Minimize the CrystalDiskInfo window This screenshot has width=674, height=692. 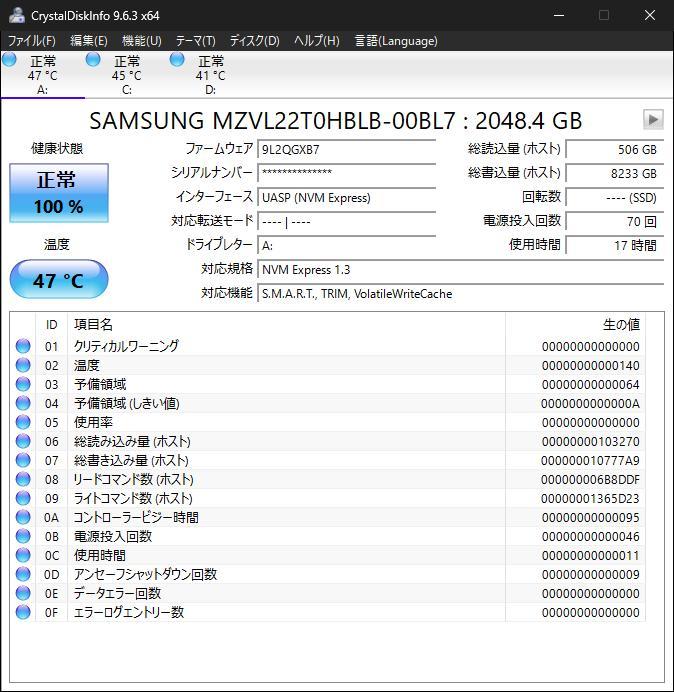point(559,15)
